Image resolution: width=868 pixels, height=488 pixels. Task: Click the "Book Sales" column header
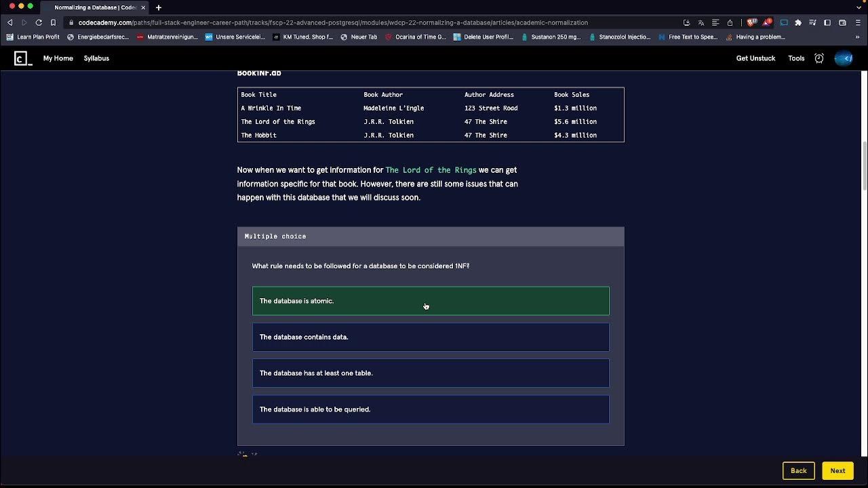tap(572, 95)
